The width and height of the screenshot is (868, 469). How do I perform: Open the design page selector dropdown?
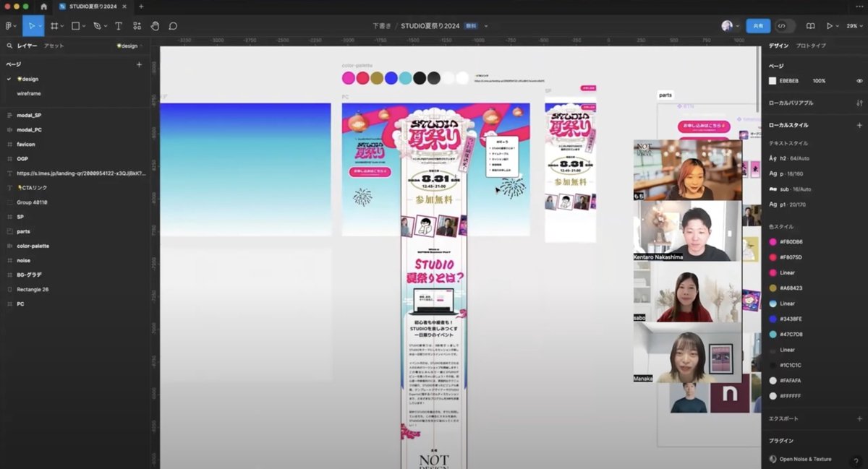129,46
